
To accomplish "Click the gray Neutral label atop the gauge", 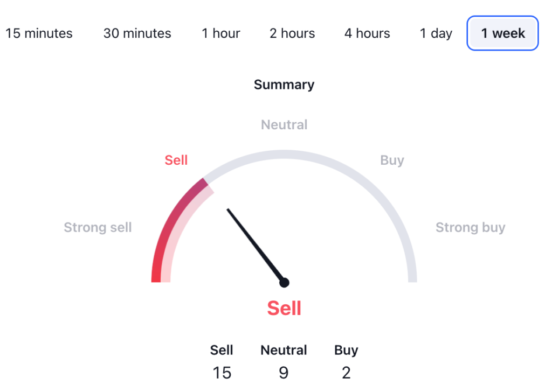I will pos(284,125).
